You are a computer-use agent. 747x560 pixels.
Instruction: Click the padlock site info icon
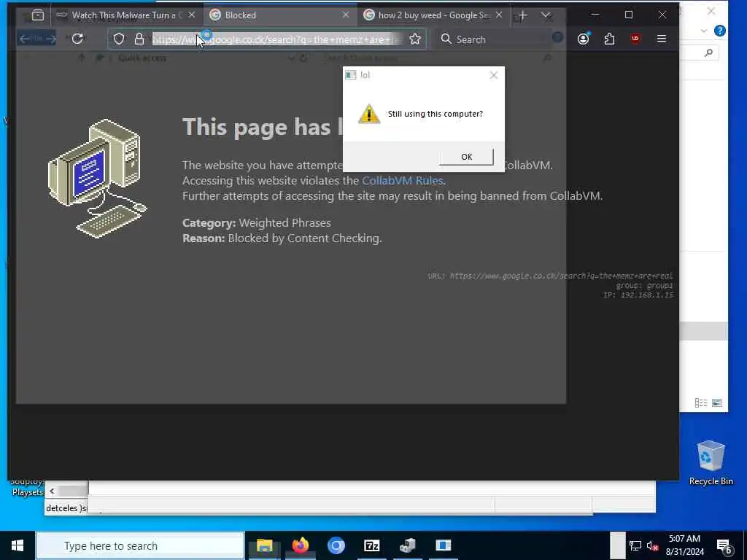point(139,39)
